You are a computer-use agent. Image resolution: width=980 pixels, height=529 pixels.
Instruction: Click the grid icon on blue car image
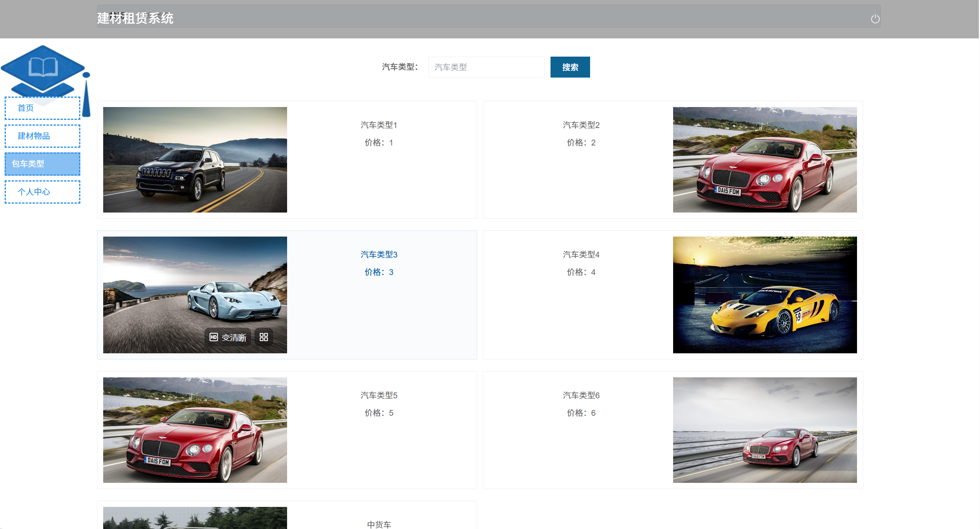[264, 337]
